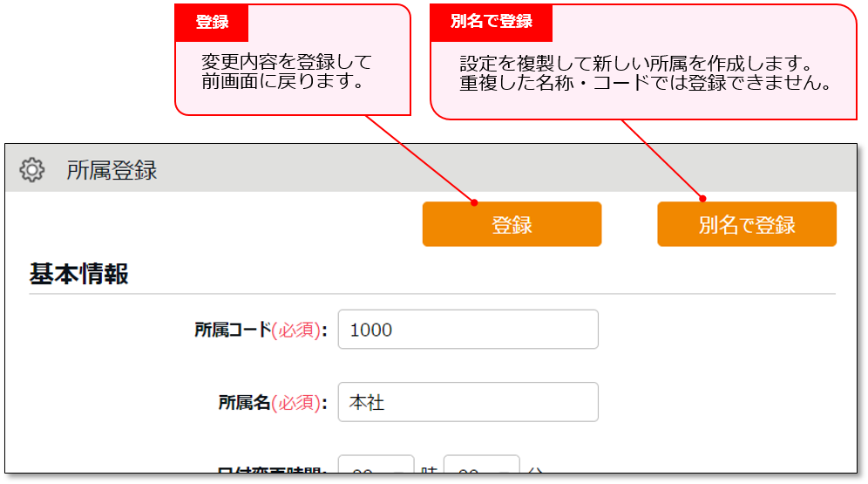Screen dimensions: 868x484
Task: Click the 所属名(必須) field label
Action: (x=272, y=403)
